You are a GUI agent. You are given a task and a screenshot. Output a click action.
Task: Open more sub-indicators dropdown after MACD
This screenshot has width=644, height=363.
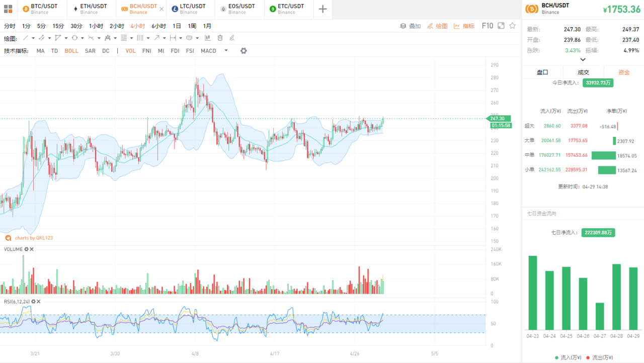226,50
